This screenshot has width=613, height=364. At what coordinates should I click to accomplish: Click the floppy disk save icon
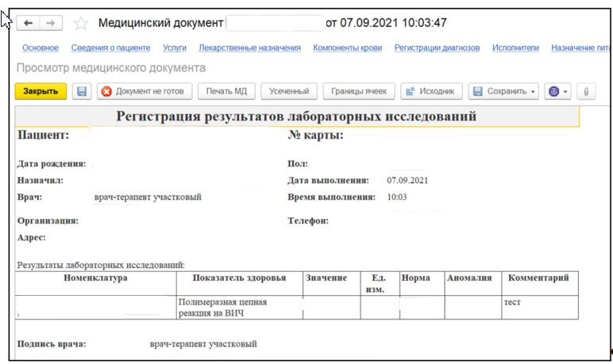[81, 91]
